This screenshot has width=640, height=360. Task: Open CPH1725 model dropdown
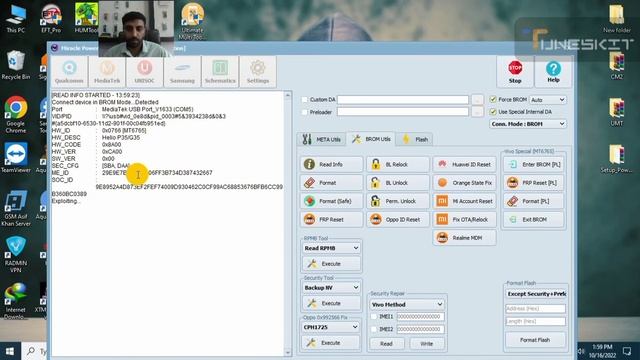331,327
